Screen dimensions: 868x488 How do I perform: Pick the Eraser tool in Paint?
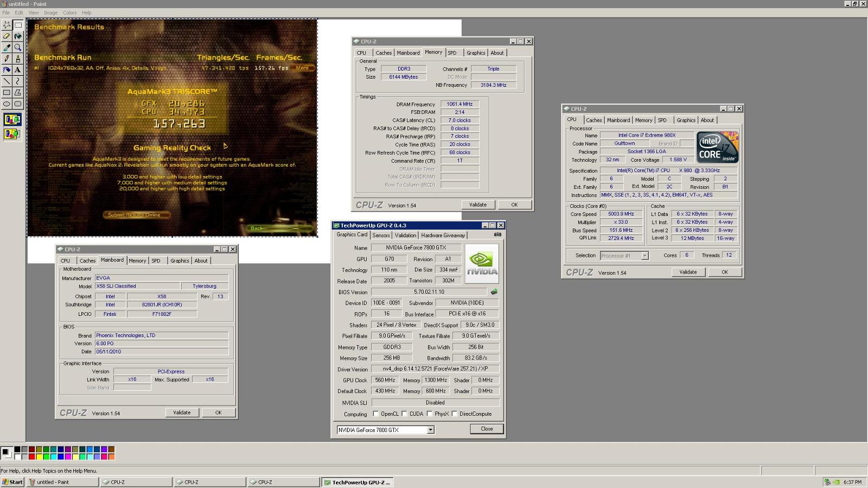[7, 36]
